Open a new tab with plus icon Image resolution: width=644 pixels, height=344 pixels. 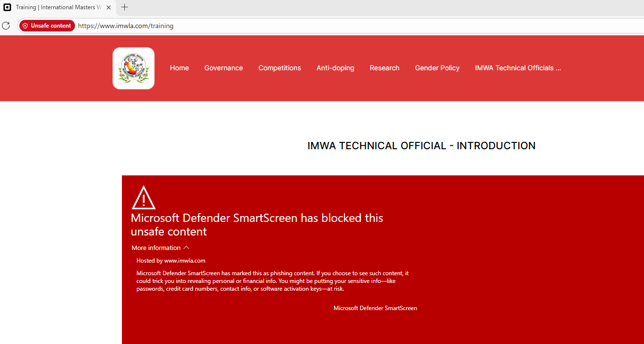(124, 7)
